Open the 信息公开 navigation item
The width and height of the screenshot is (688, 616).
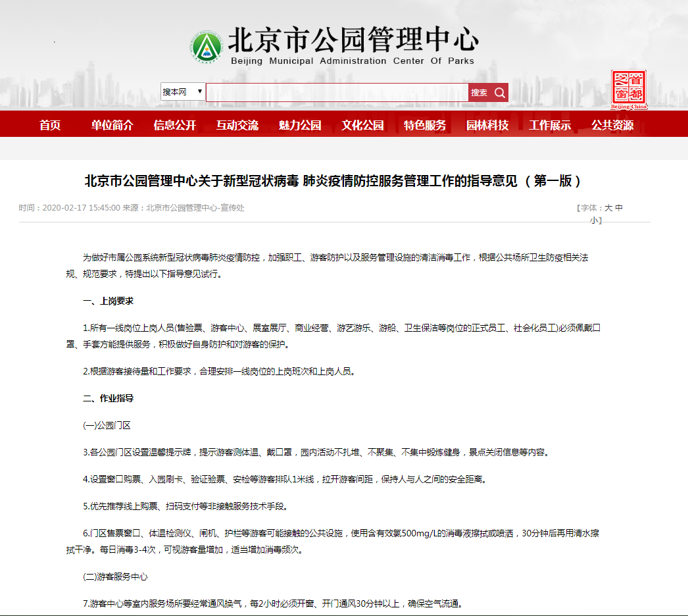tap(175, 125)
